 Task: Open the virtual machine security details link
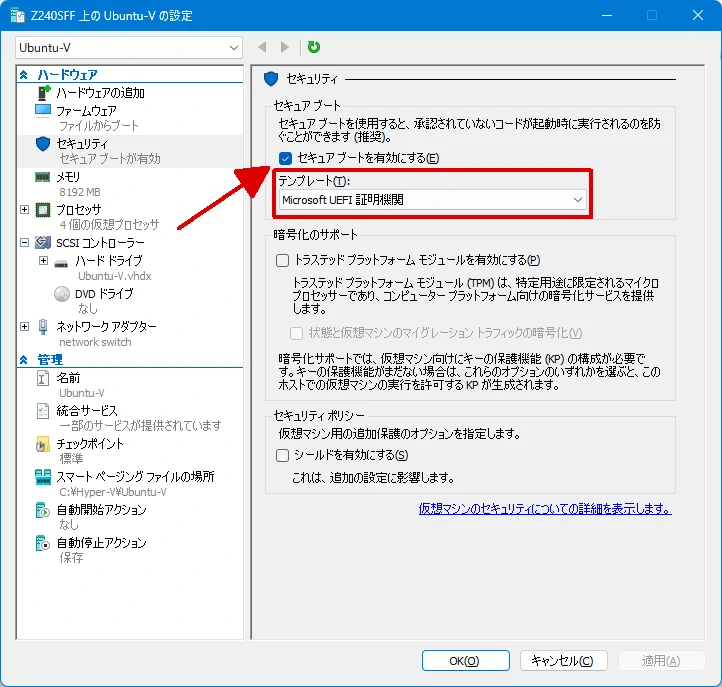(544, 509)
